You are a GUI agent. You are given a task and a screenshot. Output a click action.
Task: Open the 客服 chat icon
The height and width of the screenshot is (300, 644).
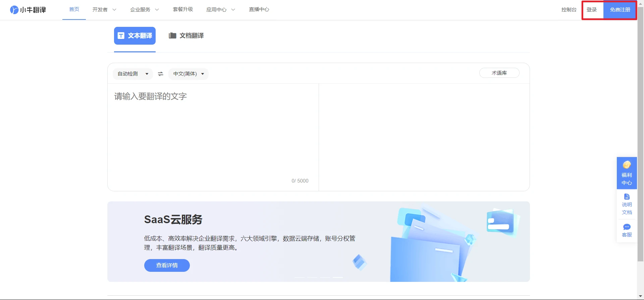[627, 227]
